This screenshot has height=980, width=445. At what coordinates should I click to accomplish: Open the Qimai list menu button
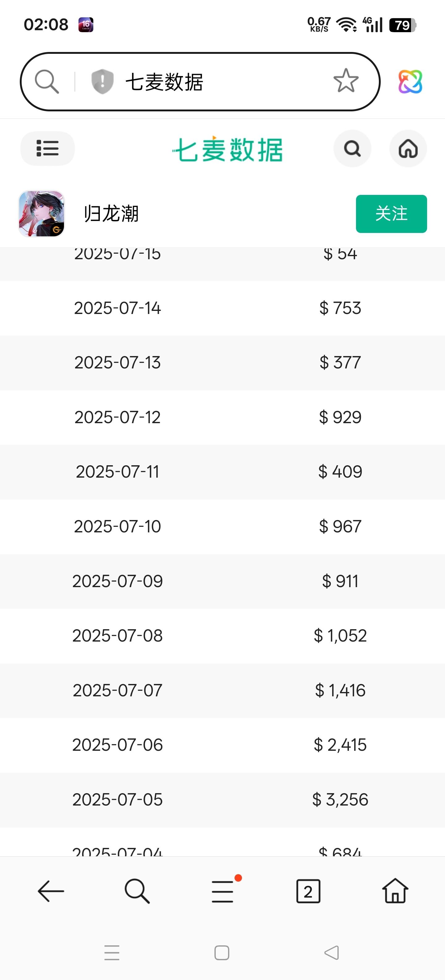48,148
